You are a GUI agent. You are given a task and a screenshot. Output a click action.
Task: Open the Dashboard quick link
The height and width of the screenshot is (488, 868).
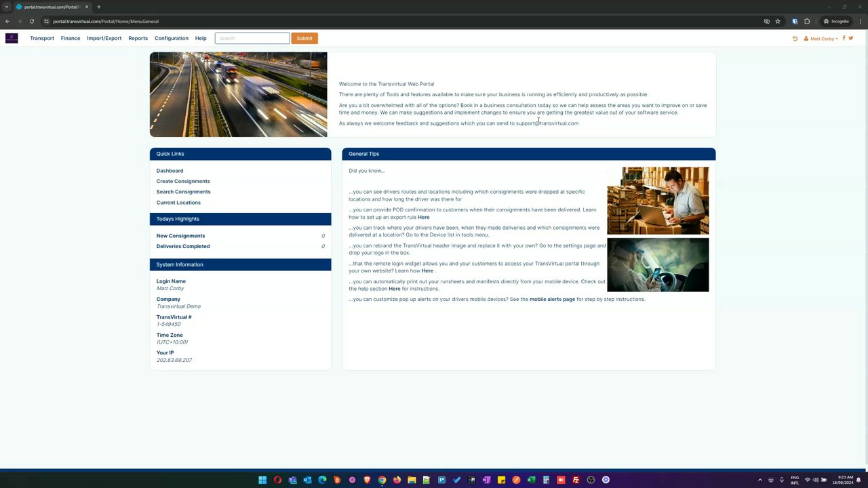click(x=170, y=171)
